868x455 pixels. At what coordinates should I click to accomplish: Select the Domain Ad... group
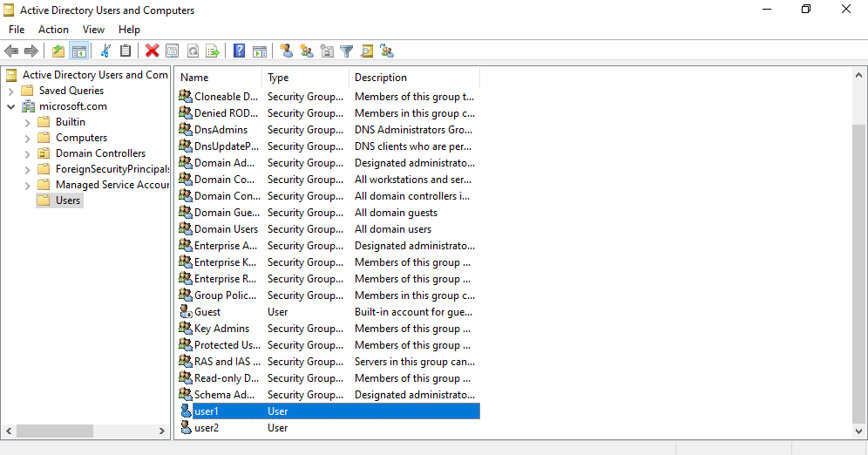(329, 163)
